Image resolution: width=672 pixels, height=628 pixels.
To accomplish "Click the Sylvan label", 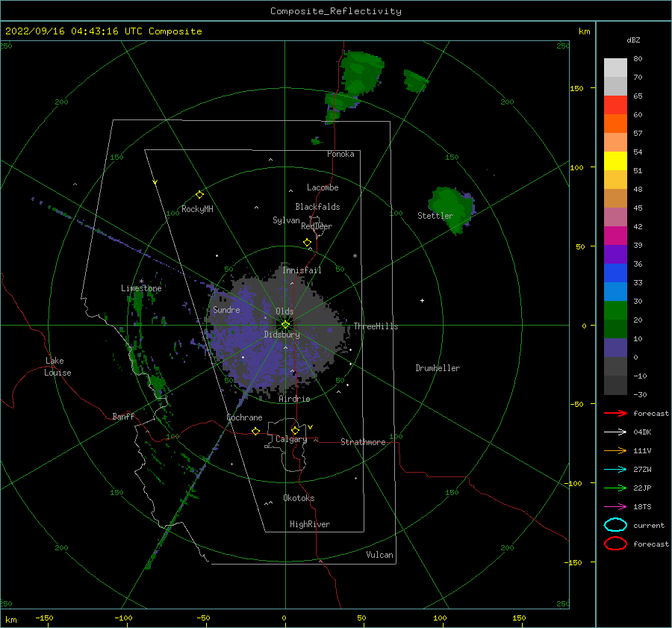I will (x=286, y=220).
